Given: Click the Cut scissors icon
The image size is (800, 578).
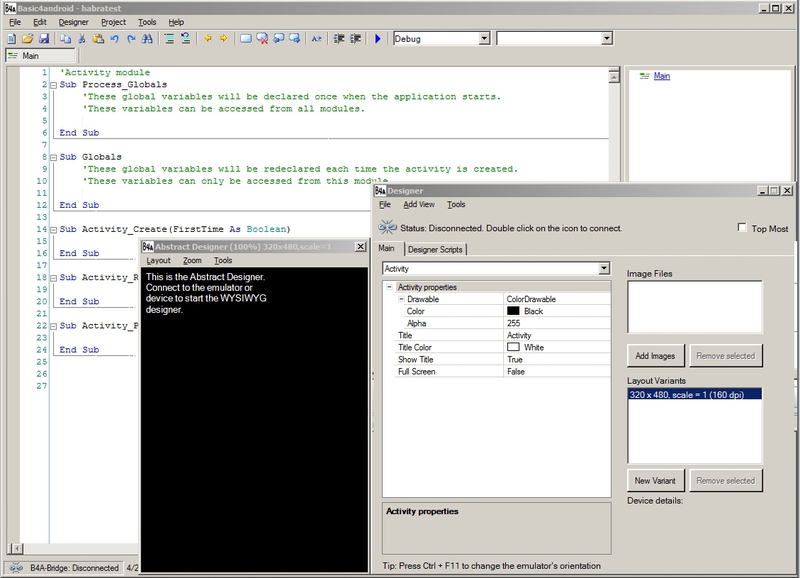Looking at the screenshot, I should [x=81, y=39].
